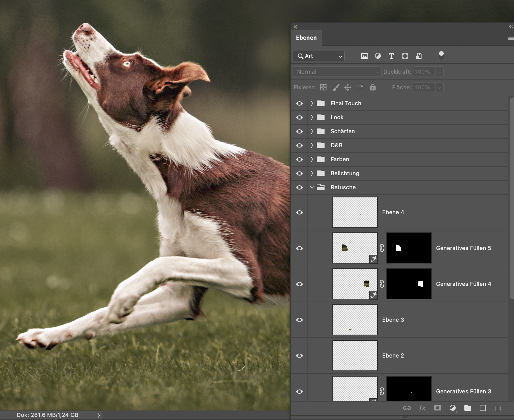Create a new layer with plus icon
This screenshot has width=514, height=420.
[483, 408]
